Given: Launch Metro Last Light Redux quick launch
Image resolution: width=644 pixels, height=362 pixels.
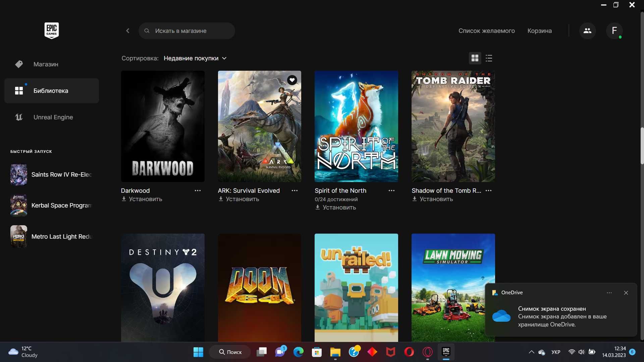Looking at the screenshot, I should [x=52, y=237].
